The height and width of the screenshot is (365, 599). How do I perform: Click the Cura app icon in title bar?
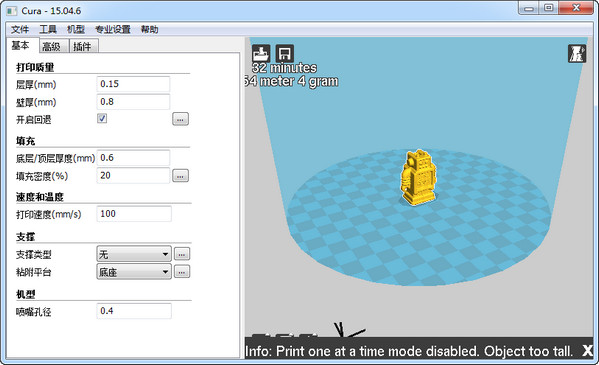(x=12, y=11)
